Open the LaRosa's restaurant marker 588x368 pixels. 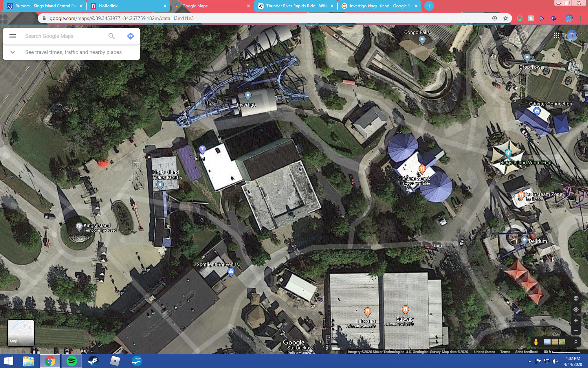[x=367, y=312]
